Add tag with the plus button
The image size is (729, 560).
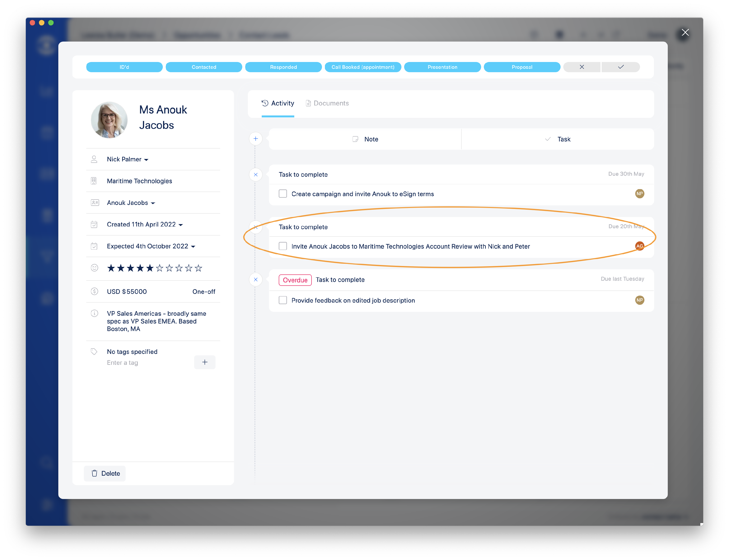coord(205,362)
